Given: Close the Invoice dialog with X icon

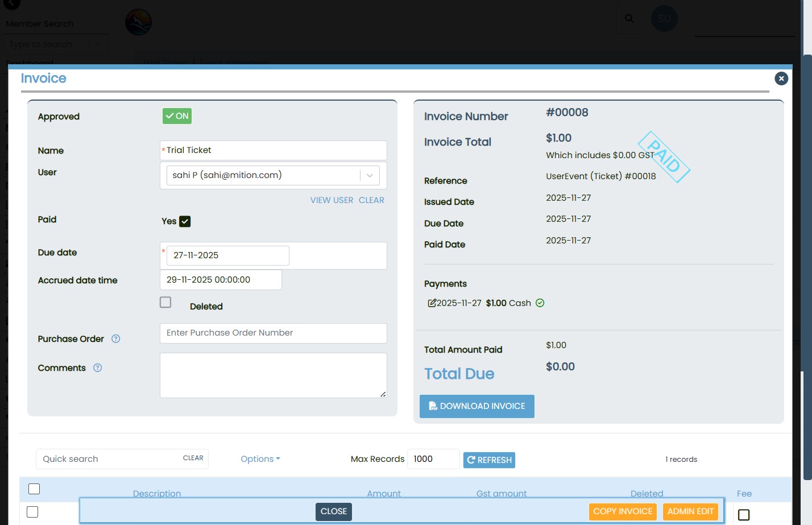Looking at the screenshot, I should pos(781,78).
